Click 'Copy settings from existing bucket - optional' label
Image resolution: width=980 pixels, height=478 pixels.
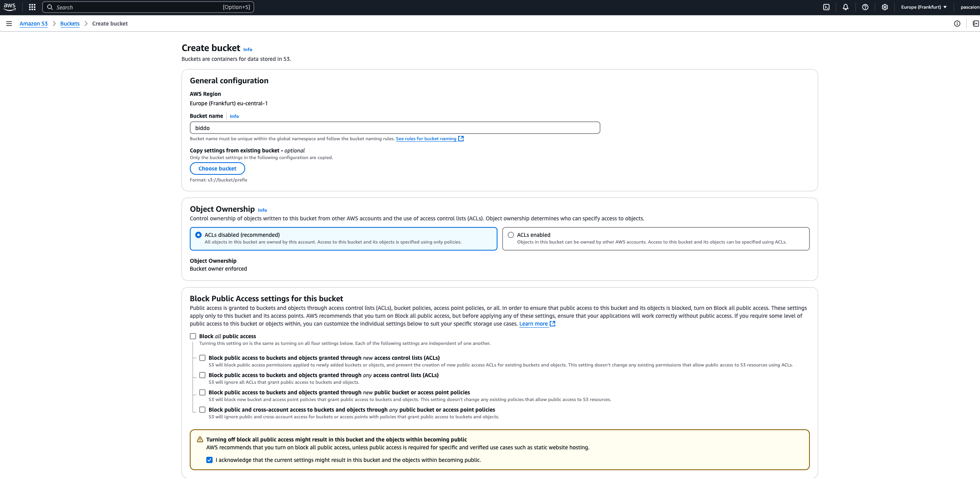click(247, 150)
